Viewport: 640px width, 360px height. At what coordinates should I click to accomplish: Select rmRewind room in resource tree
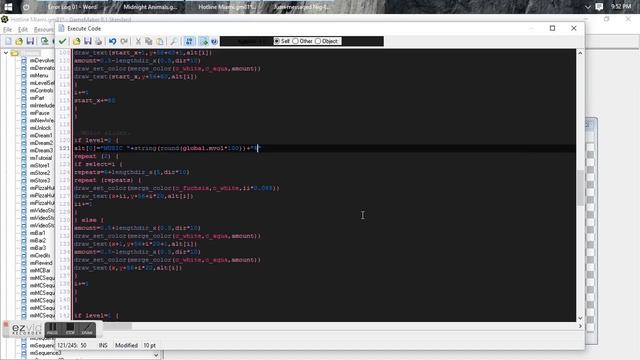(41, 263)
